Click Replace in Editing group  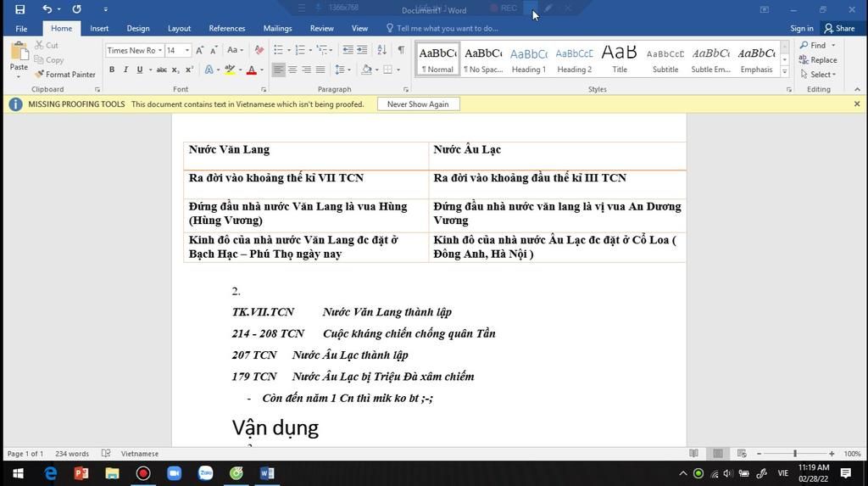[818, 60]
